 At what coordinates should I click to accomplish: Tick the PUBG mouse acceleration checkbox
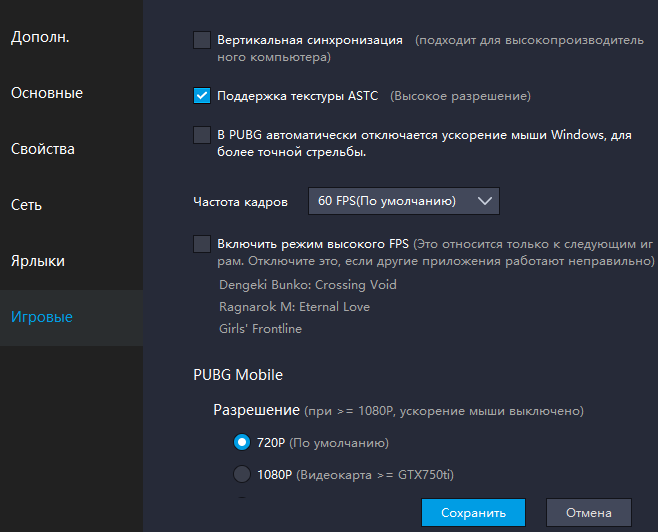tap(202, 135)
